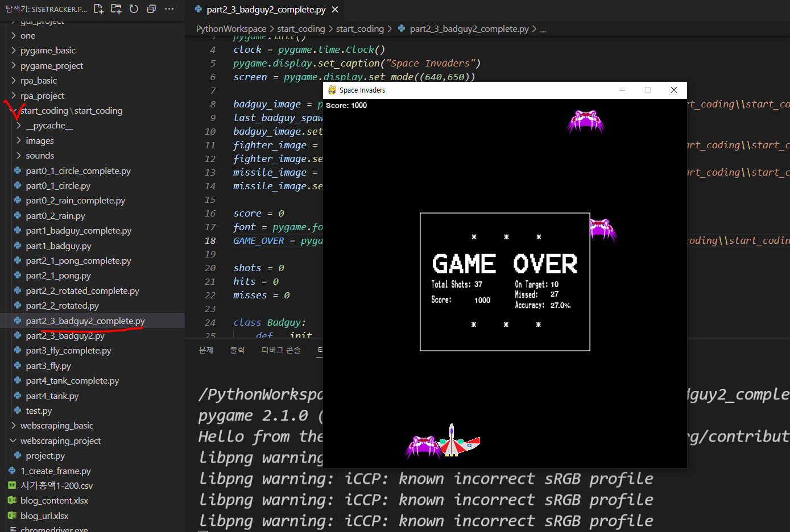Click the Accuracy 27.0% value
The image size is (790, 532).
point(560,305)
